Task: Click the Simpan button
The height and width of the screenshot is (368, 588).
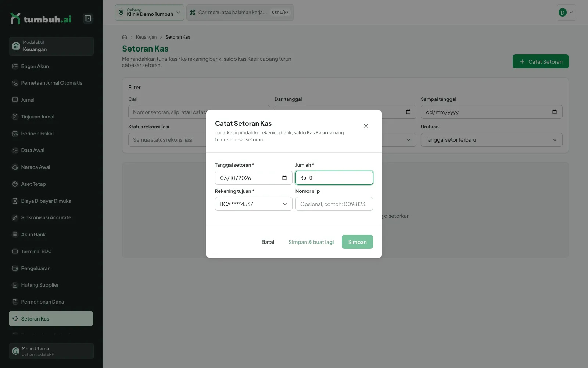Action: tap(357, 242)
